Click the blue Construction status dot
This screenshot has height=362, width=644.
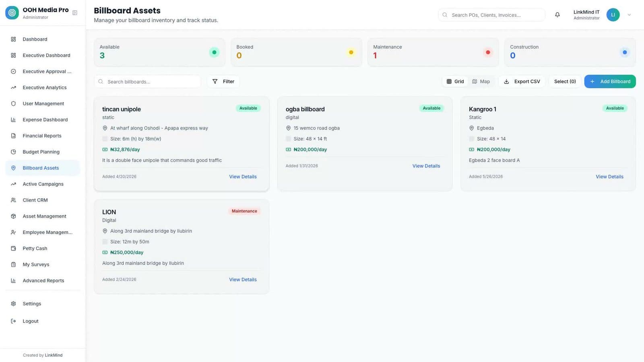point(625,52)
